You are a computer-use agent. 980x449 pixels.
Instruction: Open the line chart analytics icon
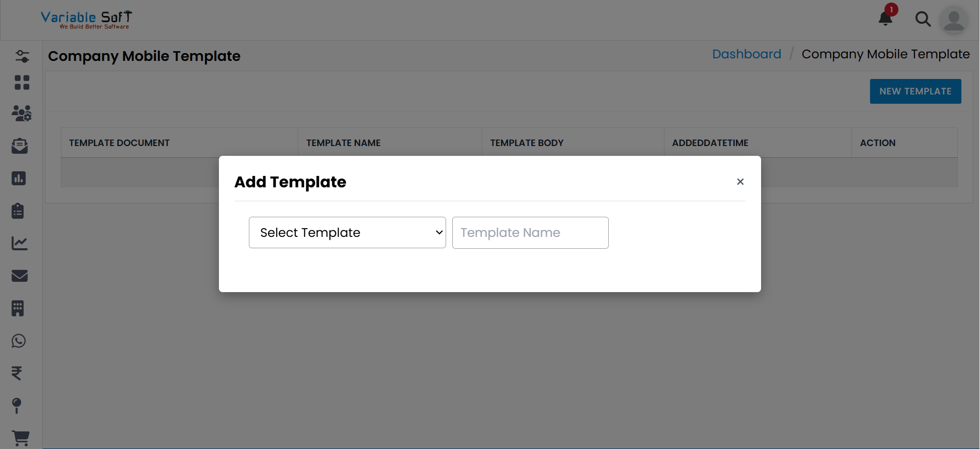pos(20,244)
